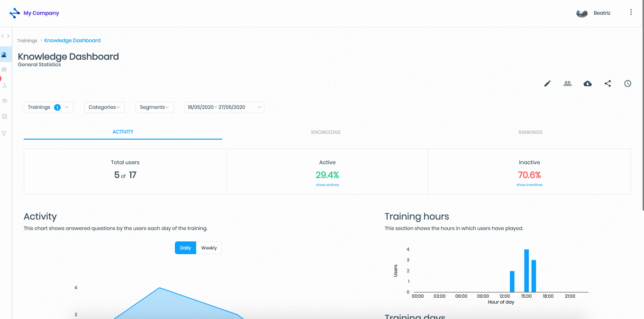The image size is (644, 319).
Task: Click the blue activity area chart peak
Action: (160, 288)
